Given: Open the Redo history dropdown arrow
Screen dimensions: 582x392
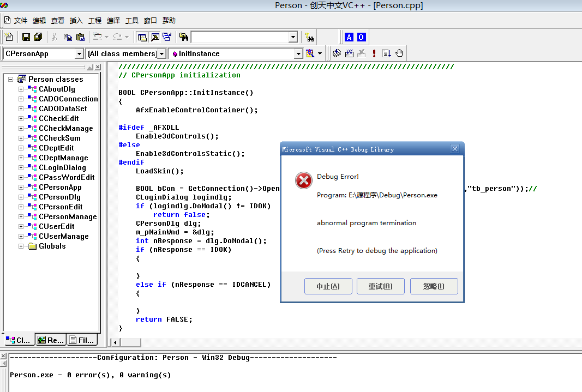Looking at the screenshot, I should point(127,37).
